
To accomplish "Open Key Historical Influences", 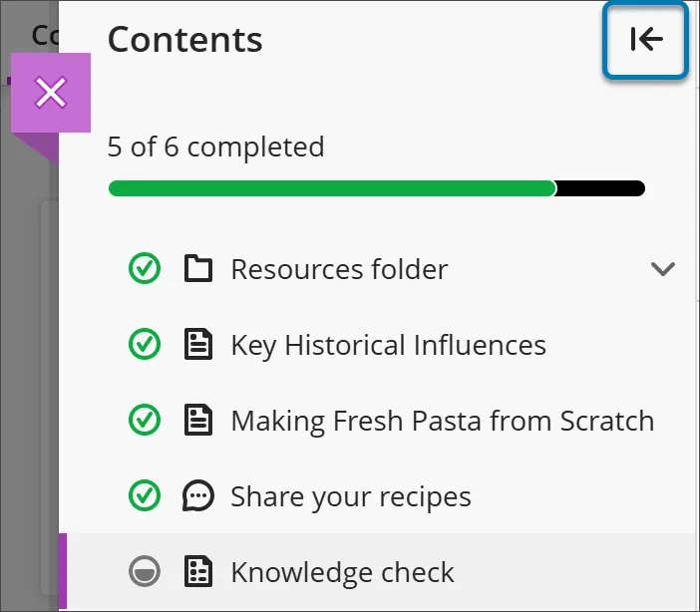I will [388, 345].
